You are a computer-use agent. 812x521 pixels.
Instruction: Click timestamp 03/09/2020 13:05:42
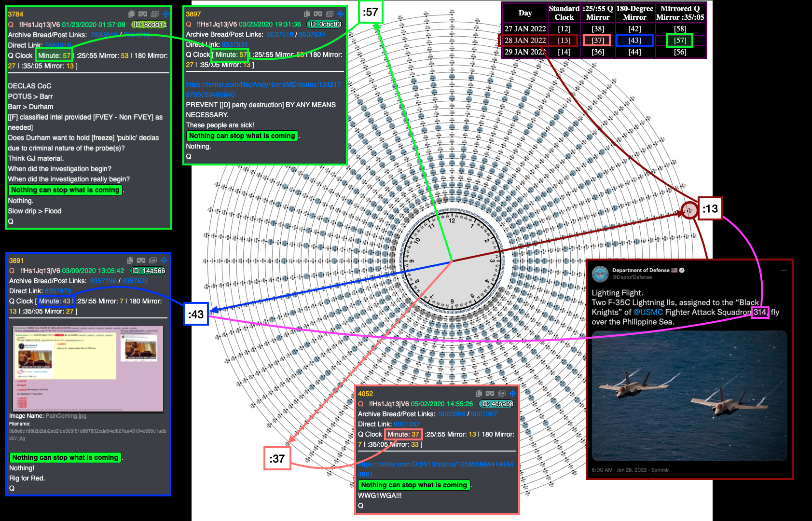(x=93, y=271)
